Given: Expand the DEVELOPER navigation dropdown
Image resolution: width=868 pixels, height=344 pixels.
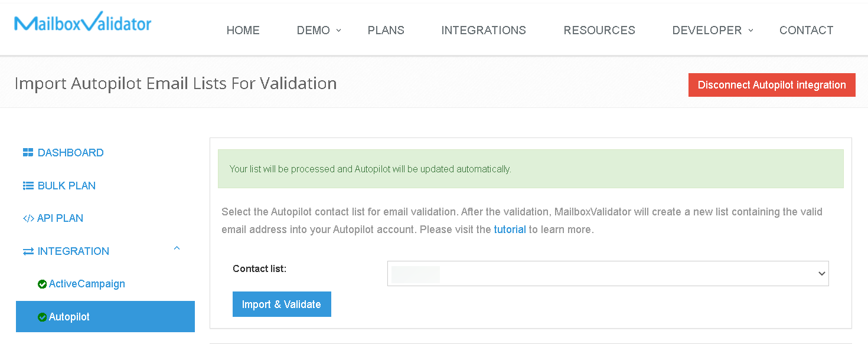Looking at the screenshot, I should pos(706,30).
